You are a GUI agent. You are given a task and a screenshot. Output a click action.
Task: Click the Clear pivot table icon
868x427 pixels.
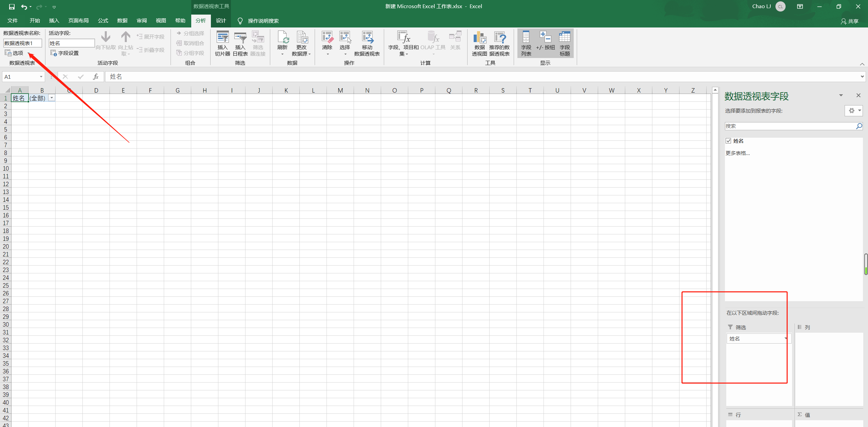327,43
